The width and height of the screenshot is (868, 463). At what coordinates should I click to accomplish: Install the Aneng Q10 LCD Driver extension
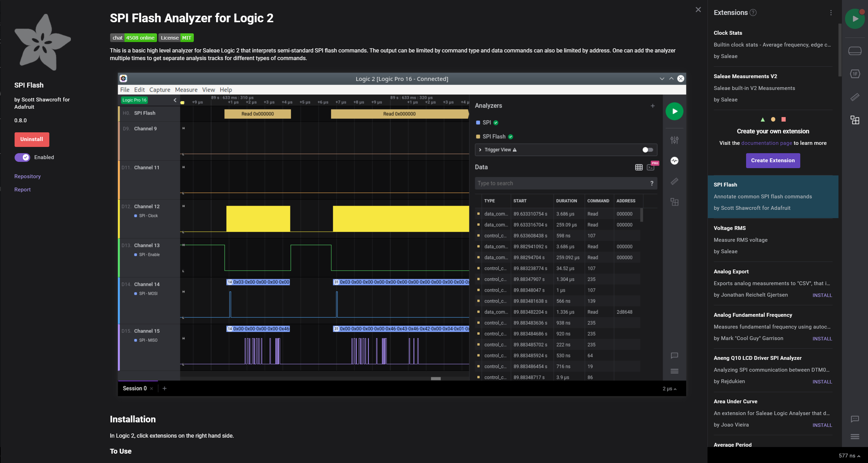(x=822, y=382)
